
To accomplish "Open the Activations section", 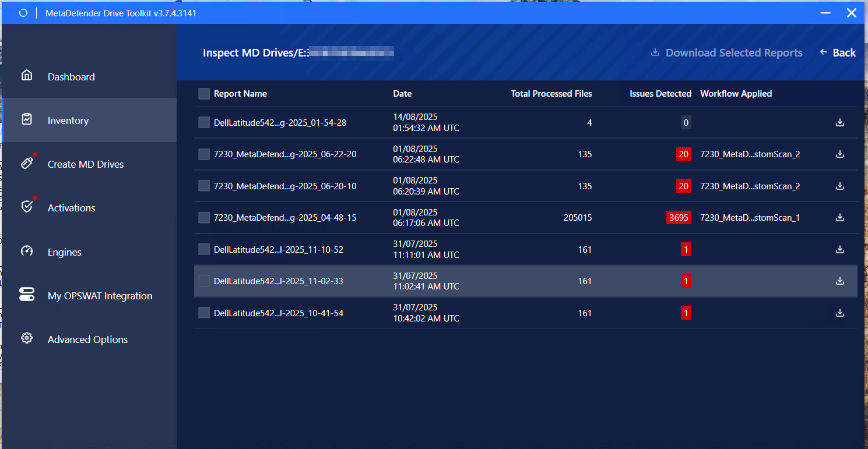I will click(89, 208).
